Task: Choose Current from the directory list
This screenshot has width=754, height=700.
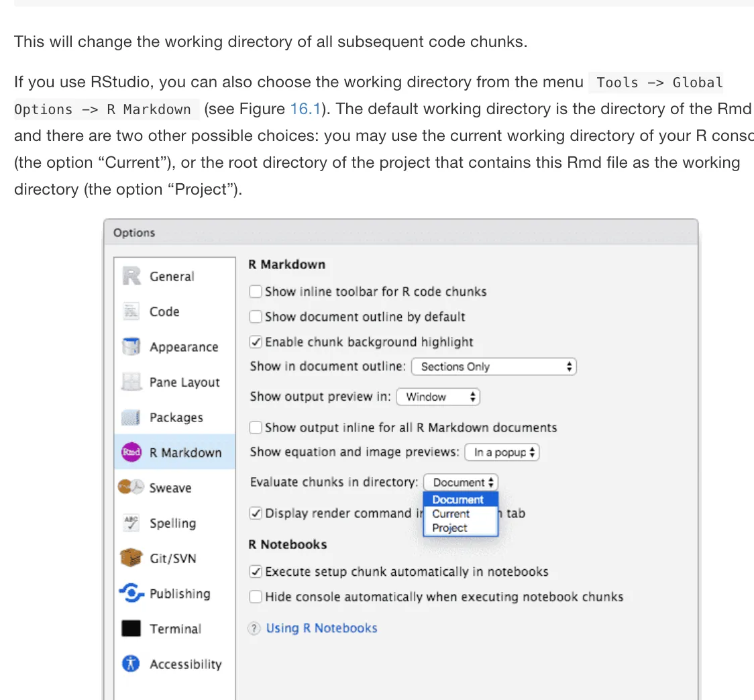Action: [x=461, y=514]
